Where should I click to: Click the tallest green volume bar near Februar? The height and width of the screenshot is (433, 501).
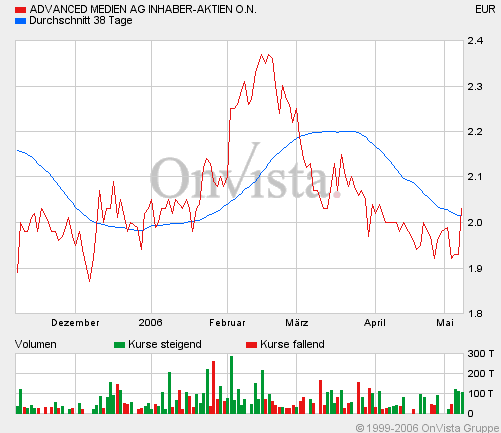tap(231, 385)
